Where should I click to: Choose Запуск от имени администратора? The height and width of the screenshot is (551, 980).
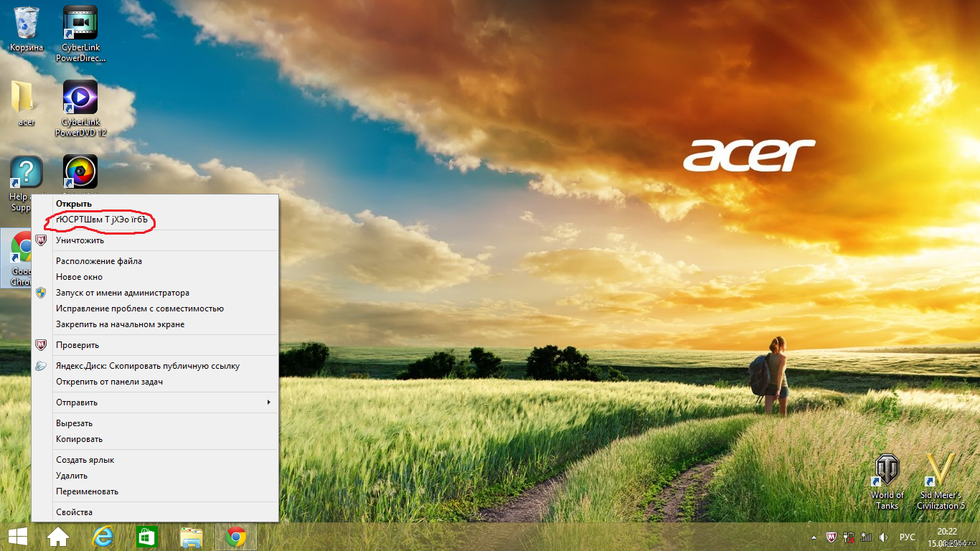click(123, 293)
